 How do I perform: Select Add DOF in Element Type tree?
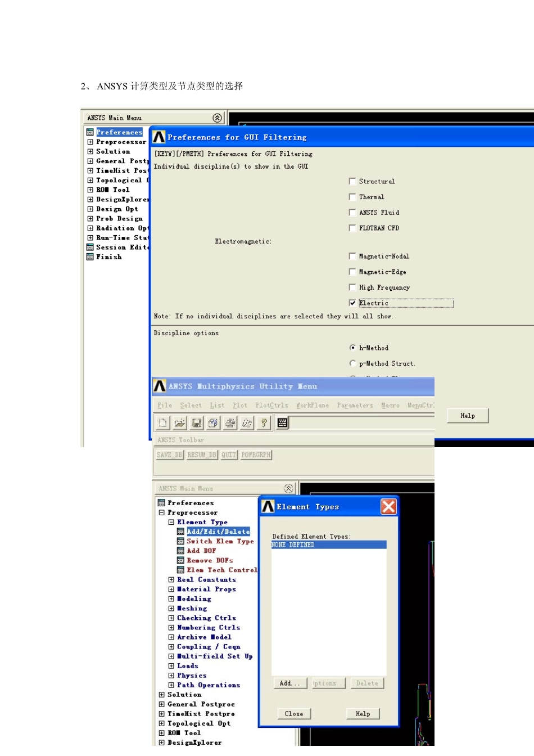click(197, 551)
